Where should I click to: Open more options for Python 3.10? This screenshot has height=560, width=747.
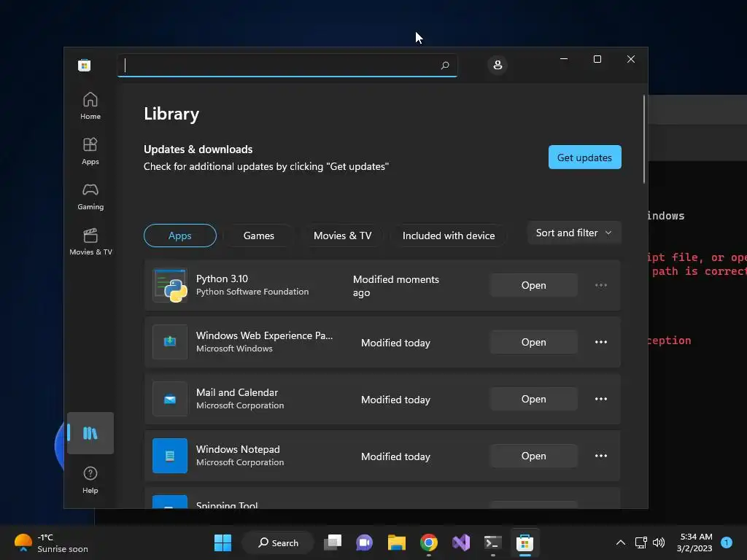[601, 285]
